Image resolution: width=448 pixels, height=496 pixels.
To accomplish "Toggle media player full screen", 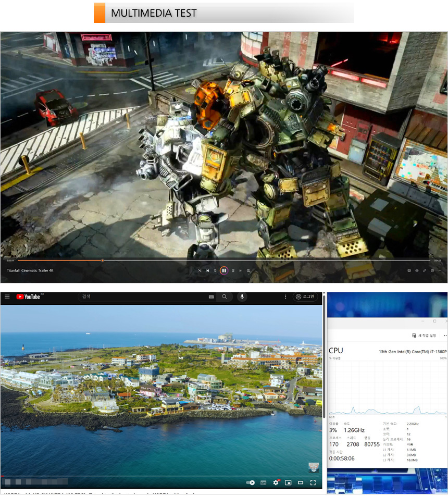I will tap(425, 270).
